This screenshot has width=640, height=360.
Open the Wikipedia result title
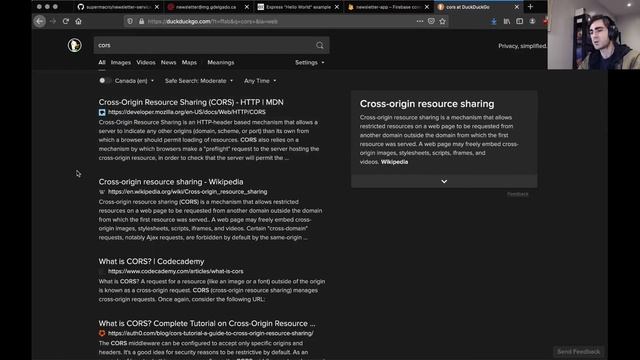tap(171, 182)
